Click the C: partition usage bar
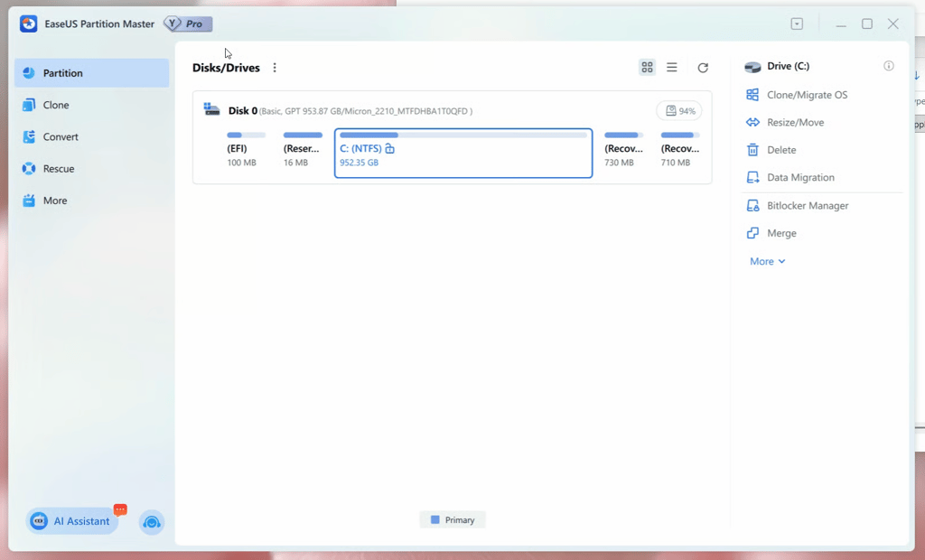Screen dimensions: 925x560 (463, 135)
